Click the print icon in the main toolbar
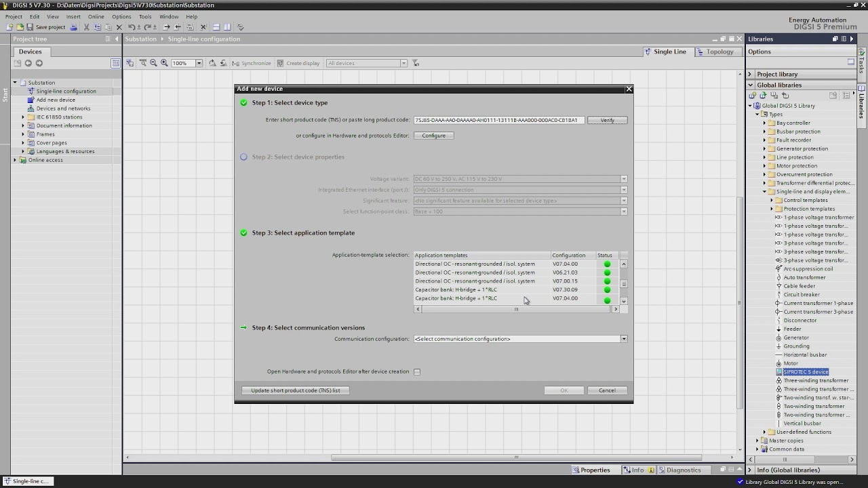The height and width of the screenshot is (488, 868). 74,27
